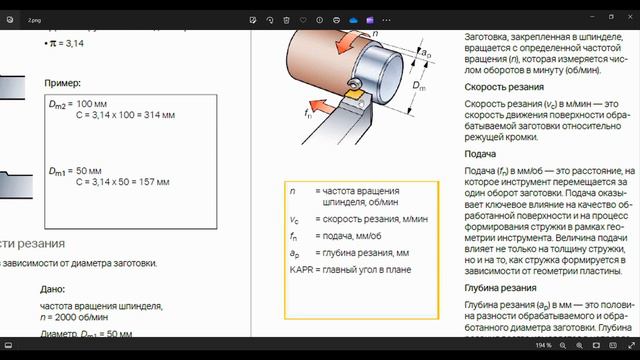Screen dimensions: 640x360
Task: Zoom out with minus magnifier
Action: 563,345
